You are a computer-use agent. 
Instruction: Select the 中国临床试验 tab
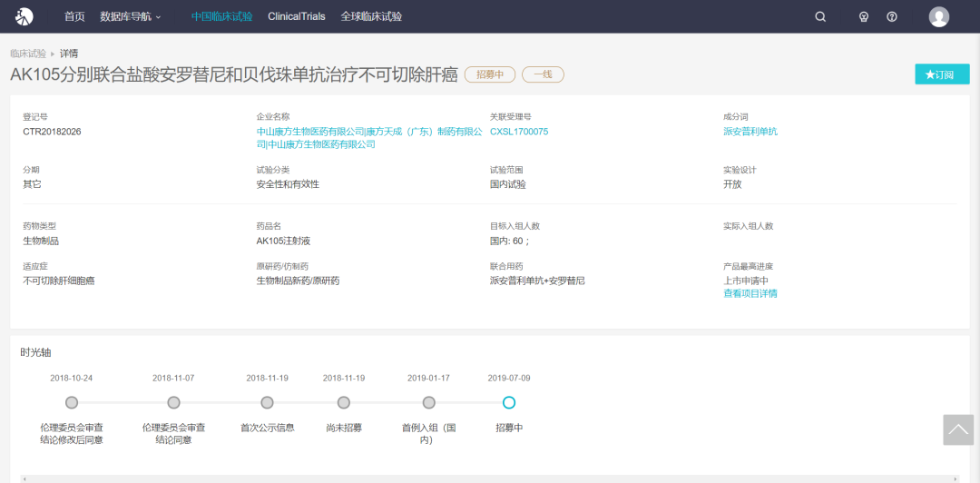pos(222,17)
